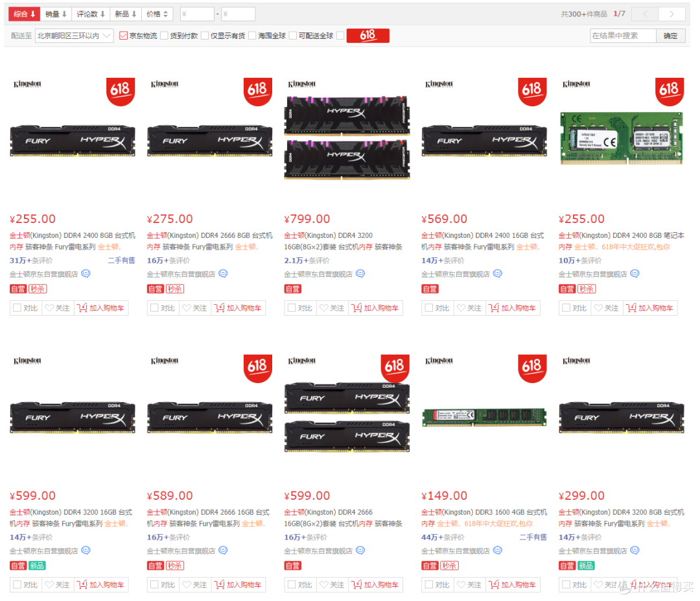
Task: Open seller chat for the ¥149.00 item
Action: [498, 550]
